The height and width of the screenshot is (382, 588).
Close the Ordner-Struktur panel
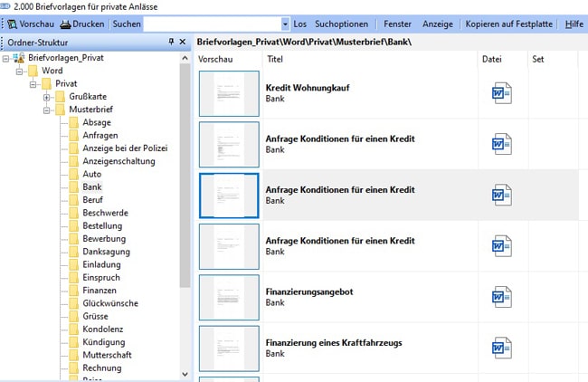[x=184, y=43]
